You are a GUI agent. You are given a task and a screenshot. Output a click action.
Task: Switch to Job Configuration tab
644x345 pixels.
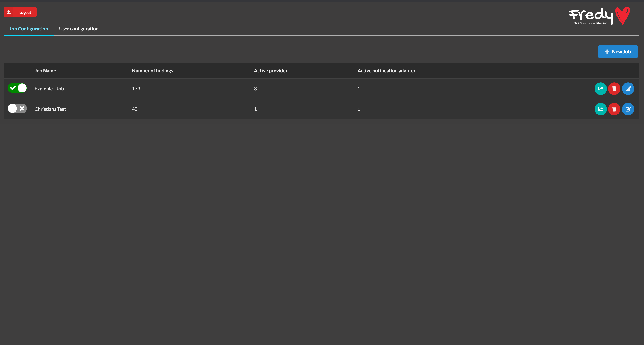click(29, 29)
